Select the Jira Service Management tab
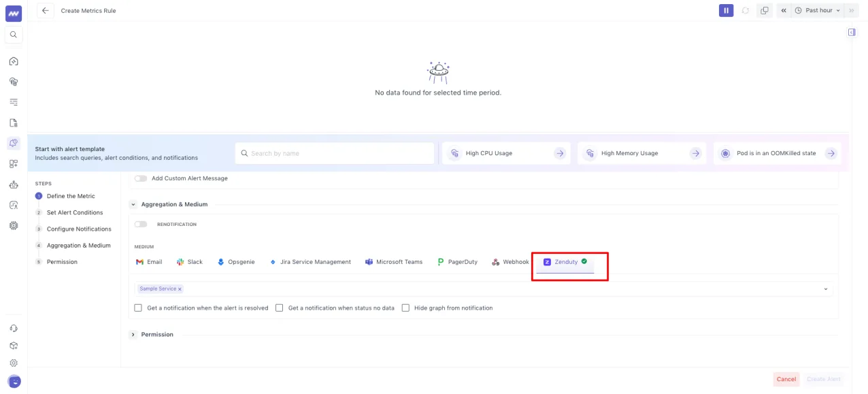868x394 pixels. 310,262
